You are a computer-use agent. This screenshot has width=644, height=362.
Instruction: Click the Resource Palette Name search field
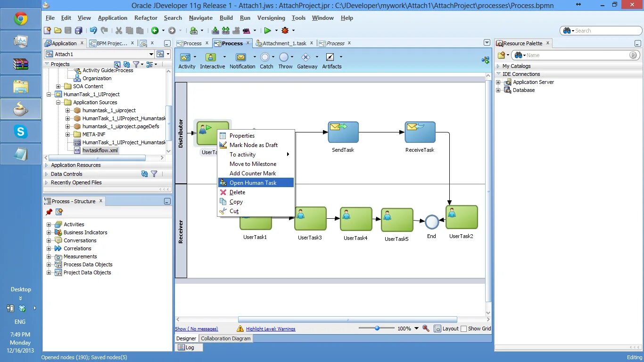[574, 55]
